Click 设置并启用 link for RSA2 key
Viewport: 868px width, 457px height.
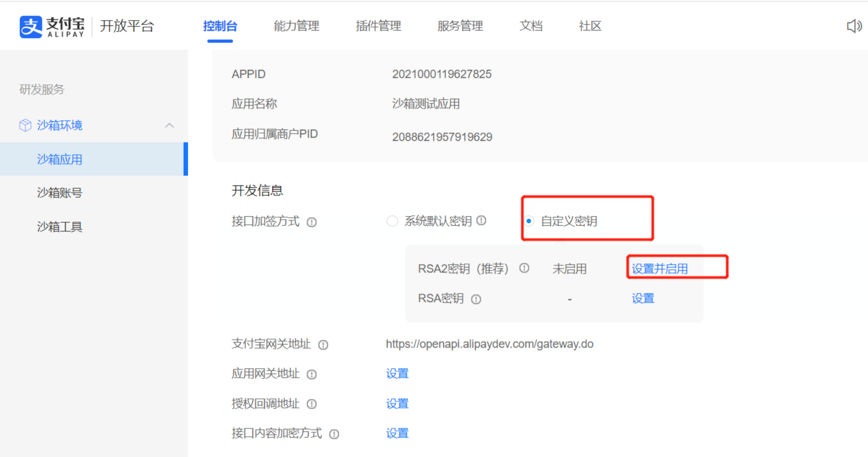[660, 268]
